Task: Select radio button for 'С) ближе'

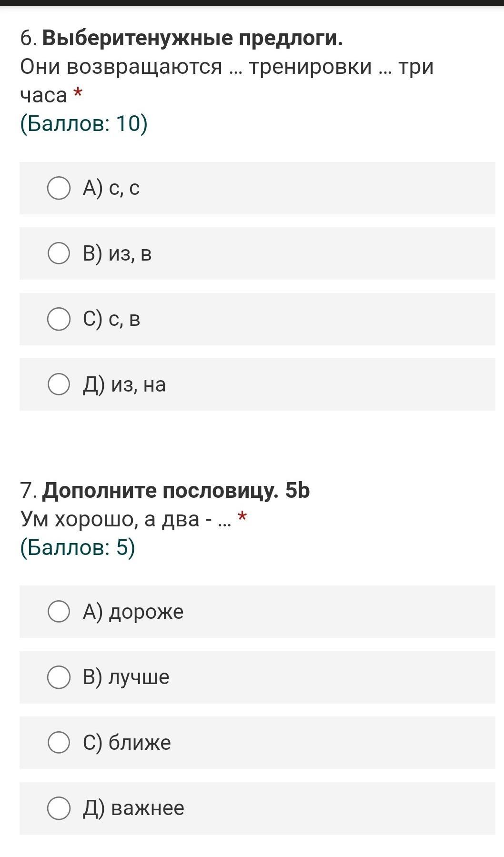Action: click(59, 742)
